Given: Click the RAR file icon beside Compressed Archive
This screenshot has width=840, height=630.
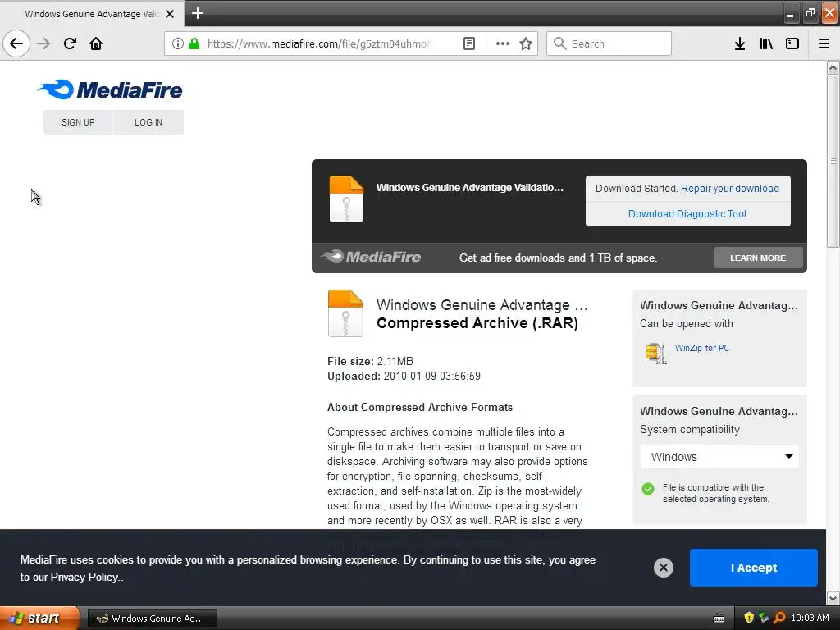Looking at the screenshot, I should click(x=345, y=313).
